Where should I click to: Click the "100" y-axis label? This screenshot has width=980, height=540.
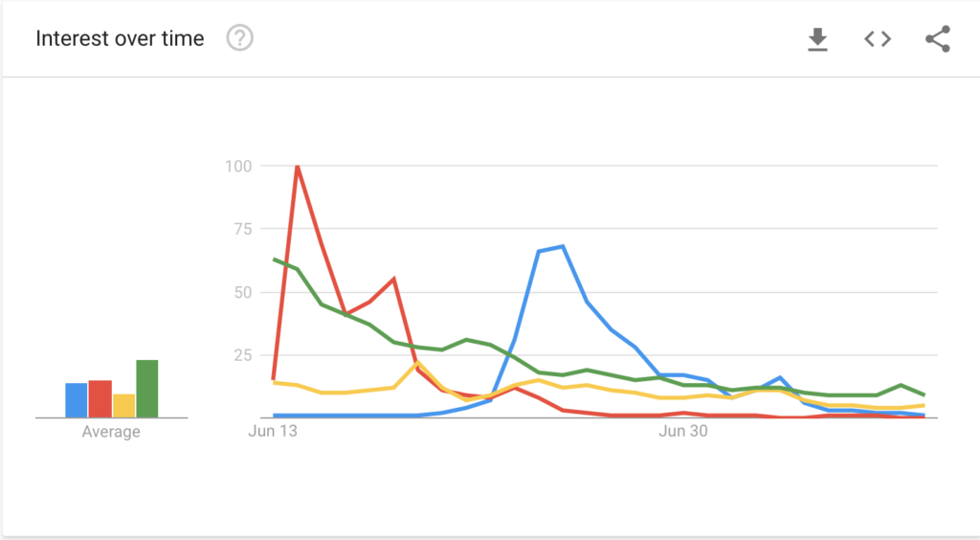238,166
